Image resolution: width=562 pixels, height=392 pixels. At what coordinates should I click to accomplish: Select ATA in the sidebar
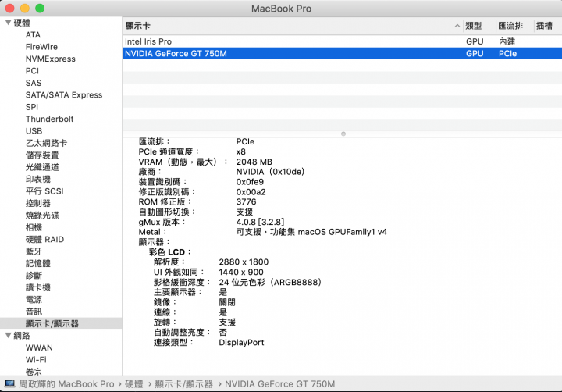pyautogui.click(x=33, y=35)
